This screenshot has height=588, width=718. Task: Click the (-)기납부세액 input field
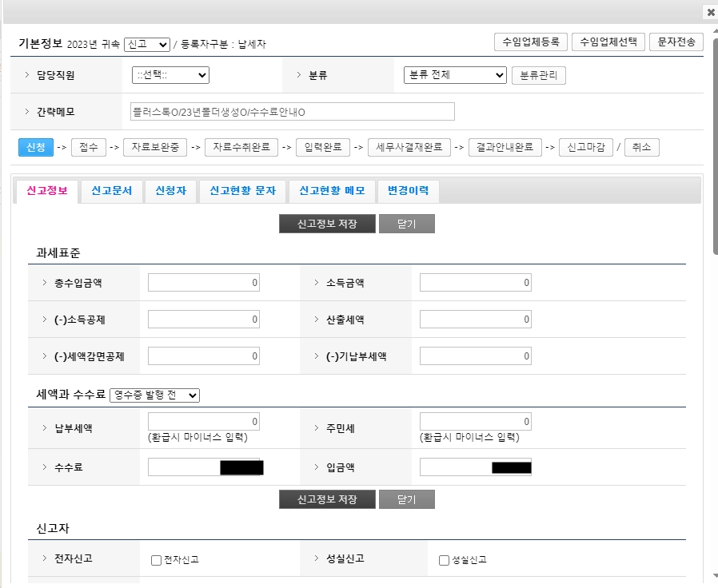pos(475,356)
